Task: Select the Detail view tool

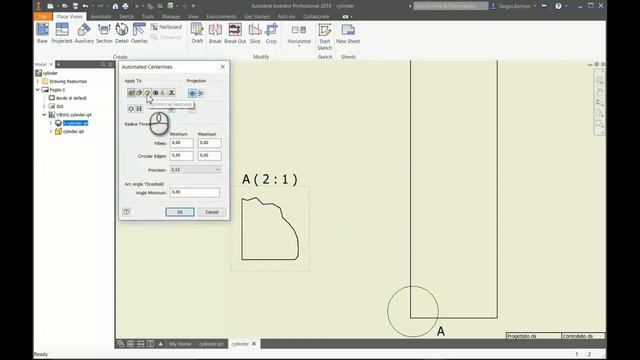Action: point(122,33)
